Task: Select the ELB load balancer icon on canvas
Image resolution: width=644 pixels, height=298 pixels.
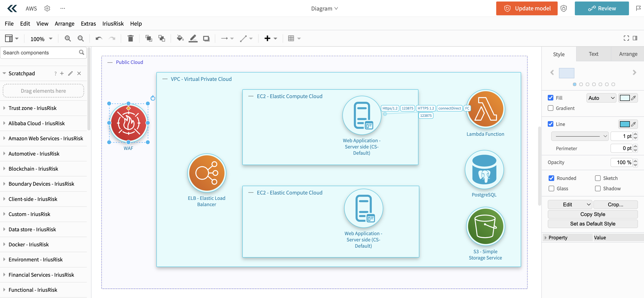Action: point(206,173)
